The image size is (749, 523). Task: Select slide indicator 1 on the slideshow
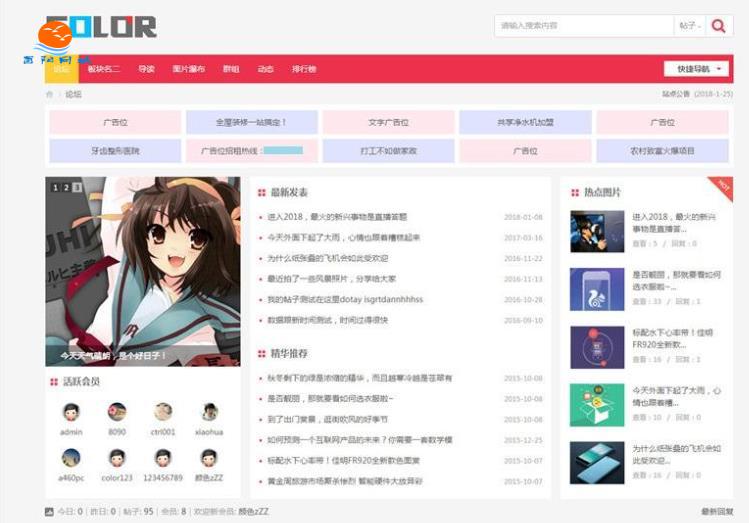pyautogui.click(x=55, y=188)
